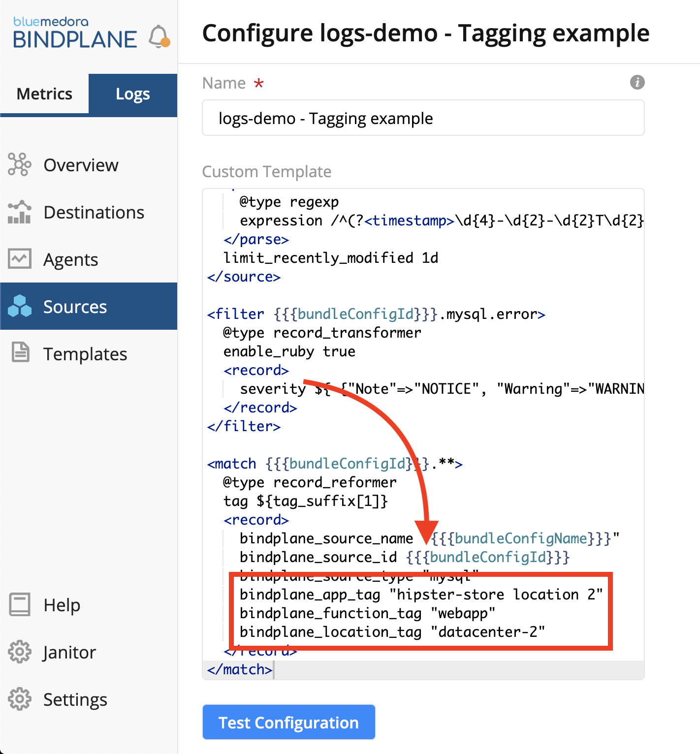The width and height of the screenshot is (700, 754).
Task: Open the BindPlane logo home link
Action: [75, 33]
